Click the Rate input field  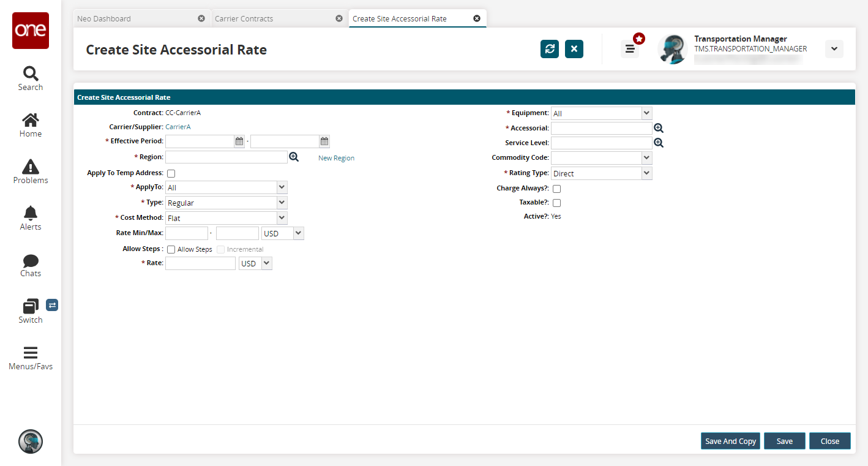[x=200, y=263]
